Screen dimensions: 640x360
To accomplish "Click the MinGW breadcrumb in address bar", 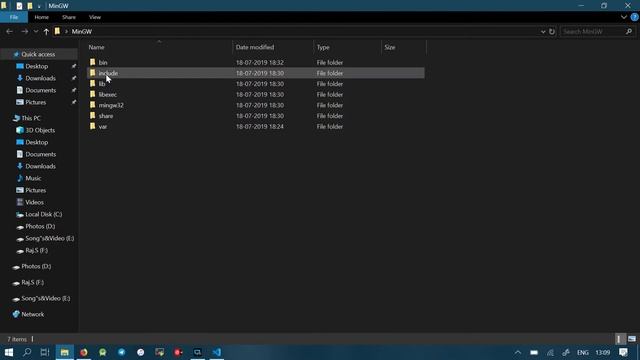I will 82,31.
